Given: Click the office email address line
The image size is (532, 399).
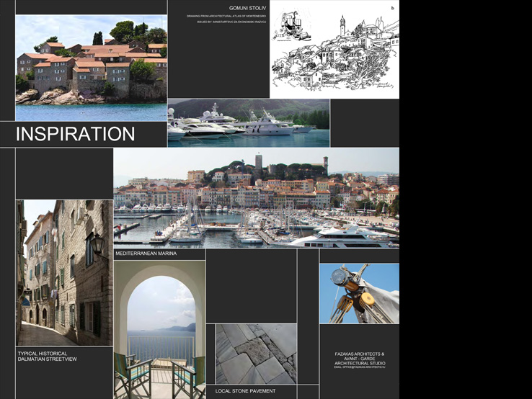Looking at the screenshot, I should coord(359,368).
